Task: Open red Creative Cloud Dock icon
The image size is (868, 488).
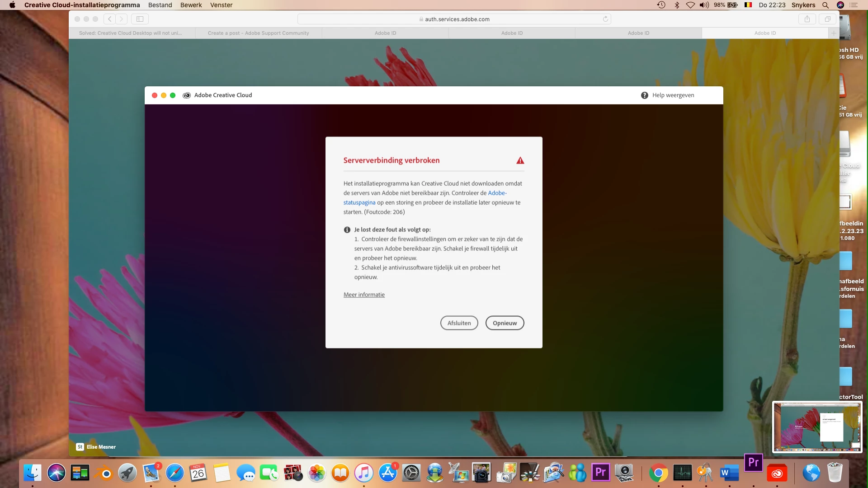Action: (777, 473)
